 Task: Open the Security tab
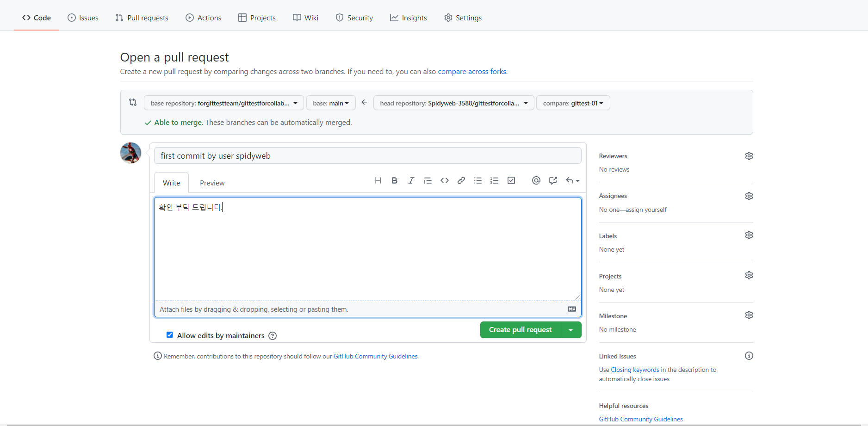(x=354, y=18)
